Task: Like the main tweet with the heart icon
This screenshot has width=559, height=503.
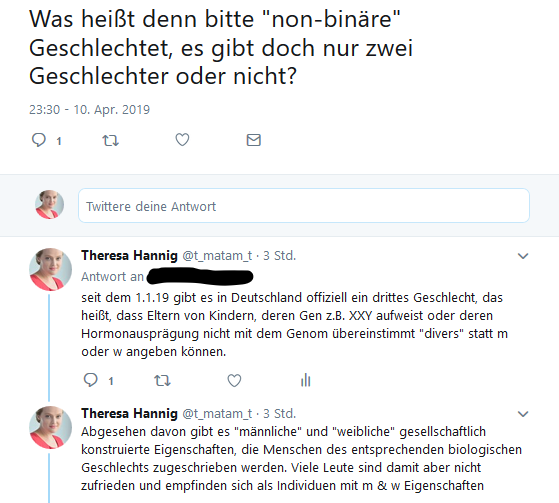Action: tap(182, 140)
